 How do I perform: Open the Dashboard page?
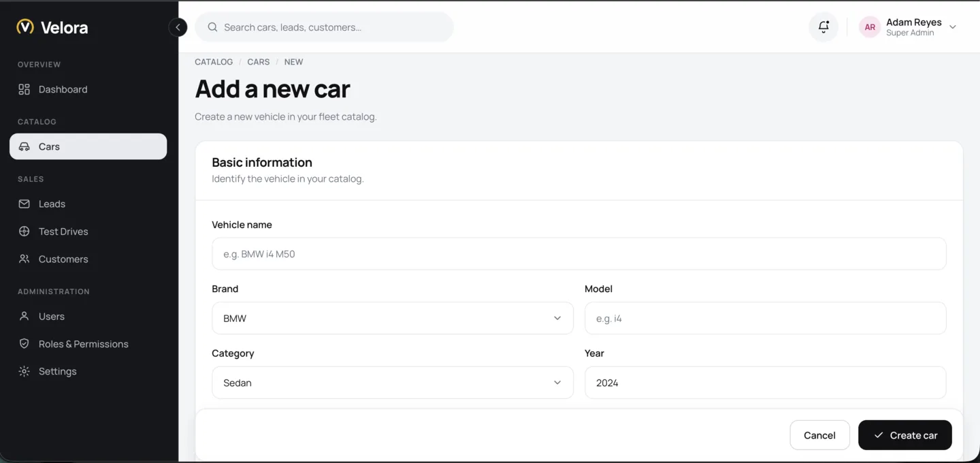tap(88, 89)
